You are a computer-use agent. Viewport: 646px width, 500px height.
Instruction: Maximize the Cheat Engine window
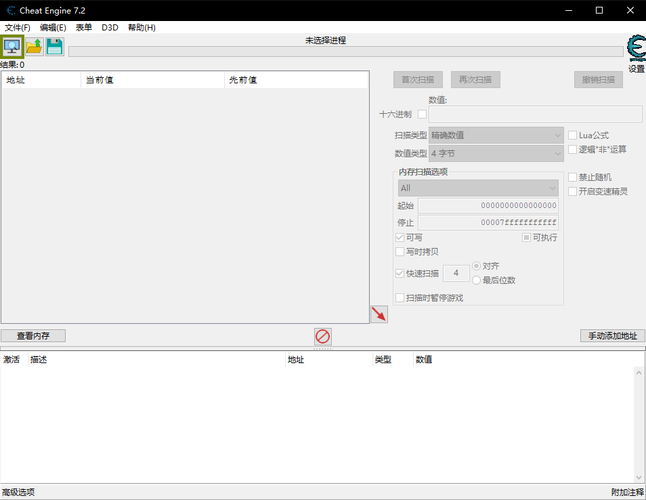[599, 10]
